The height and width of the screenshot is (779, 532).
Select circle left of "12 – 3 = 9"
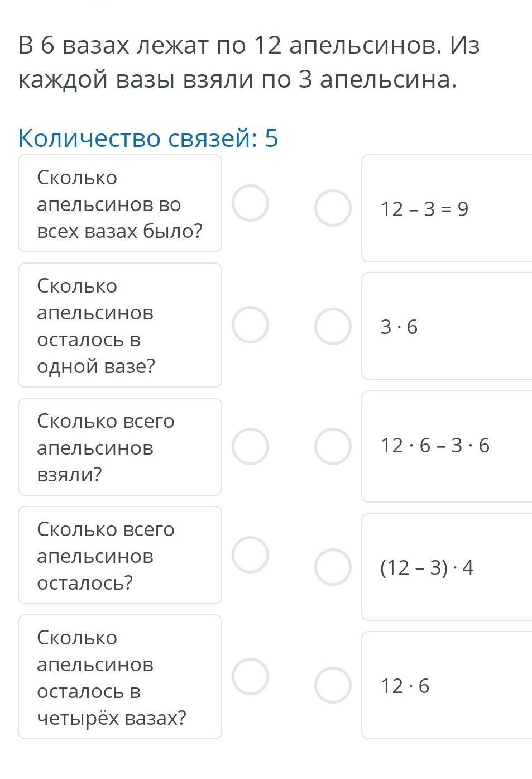click(333, 208)
